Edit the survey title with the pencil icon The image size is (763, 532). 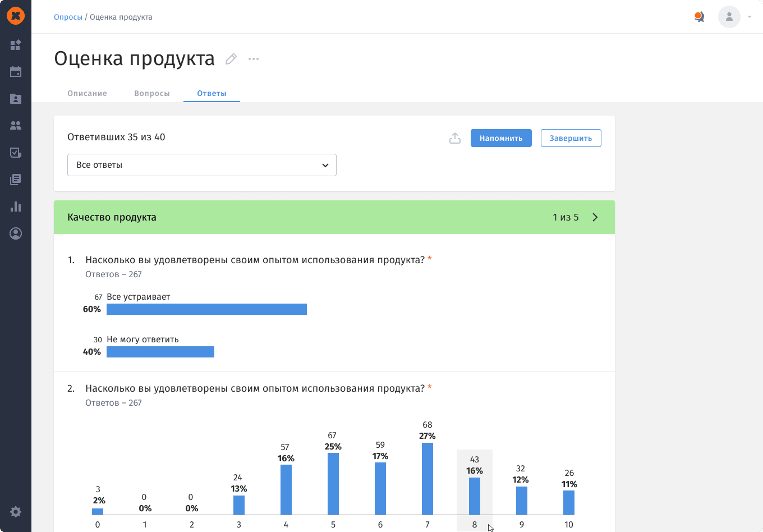[x=231, y=58]
